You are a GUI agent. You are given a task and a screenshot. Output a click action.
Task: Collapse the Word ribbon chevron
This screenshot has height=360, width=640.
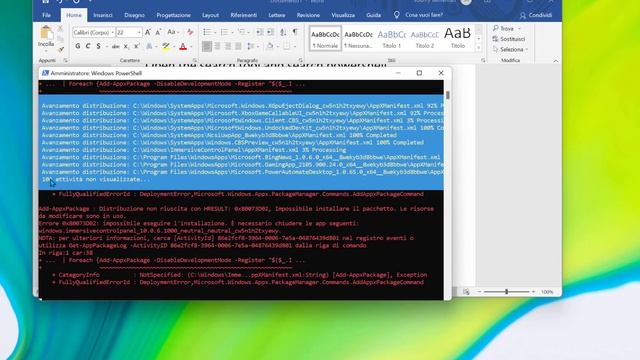(x=556, y=61)
